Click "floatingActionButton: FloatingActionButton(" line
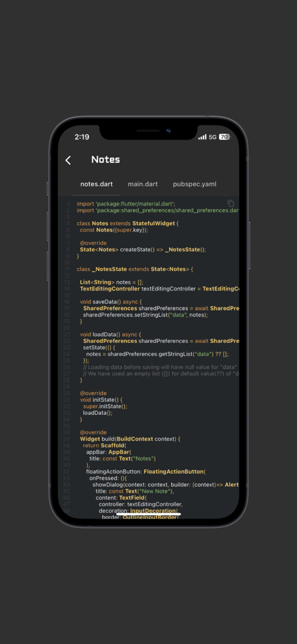297x644 pixels. [146, 472]
